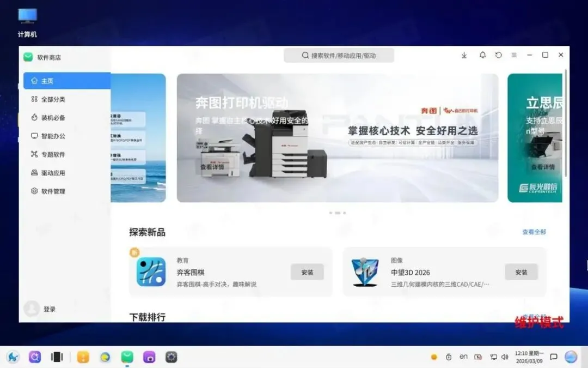This screenshot has height=368, width=588.
Task: Click the refresh icon in title bar
Action: [498, 55]
